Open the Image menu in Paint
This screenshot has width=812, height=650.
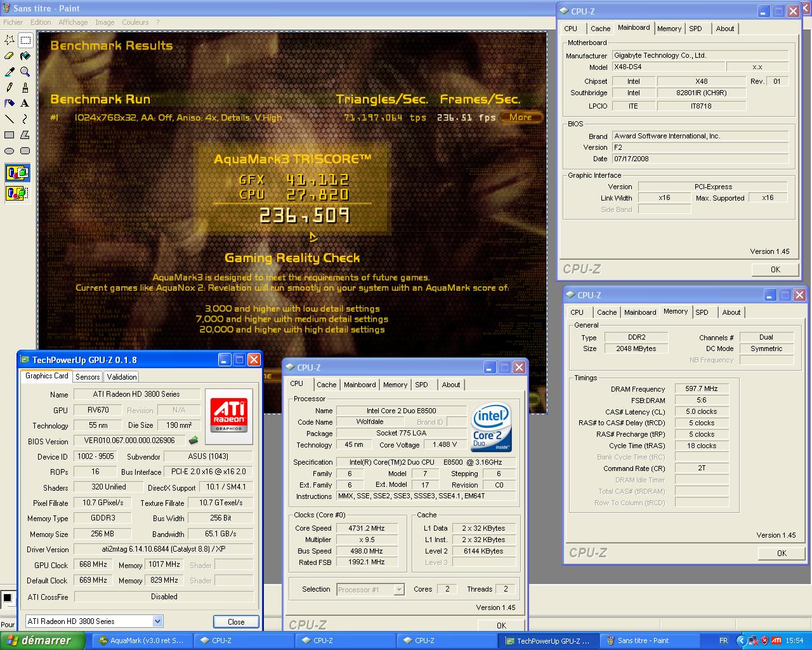[105, 22]
